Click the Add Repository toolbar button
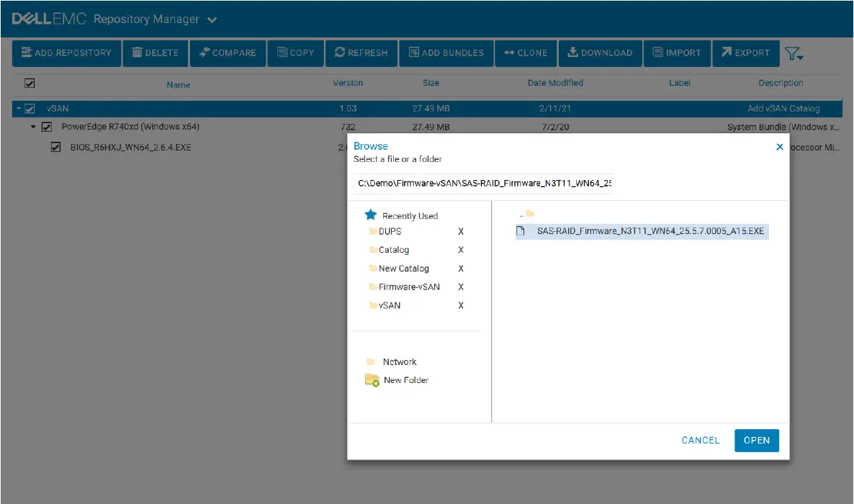 [x=66, y=53]
